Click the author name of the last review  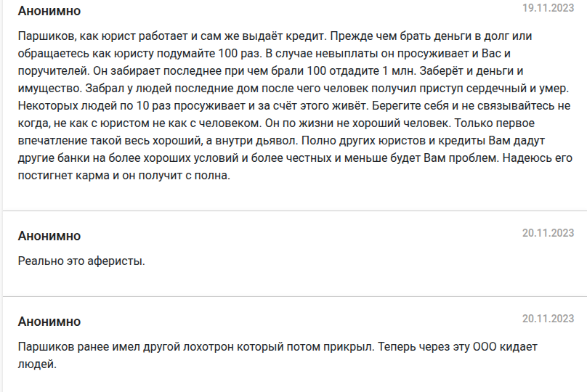coord(49,322)
